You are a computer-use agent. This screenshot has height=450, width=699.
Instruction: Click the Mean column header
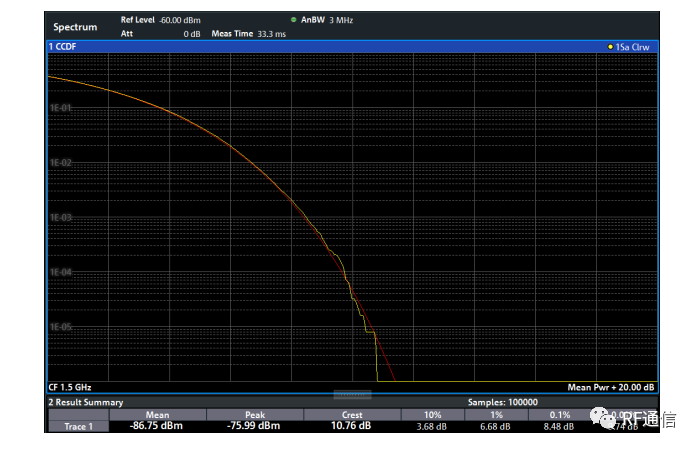[157, 415]
